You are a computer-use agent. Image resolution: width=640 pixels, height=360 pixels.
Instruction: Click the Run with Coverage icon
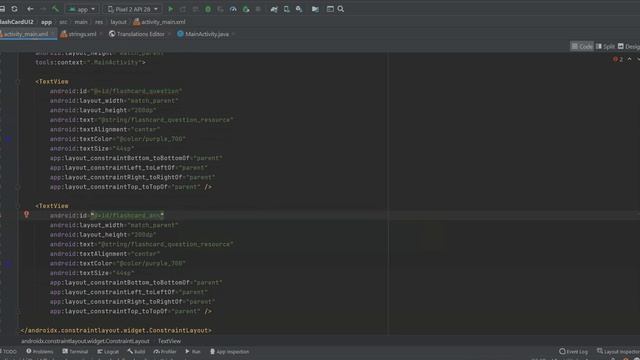point(220,9)
